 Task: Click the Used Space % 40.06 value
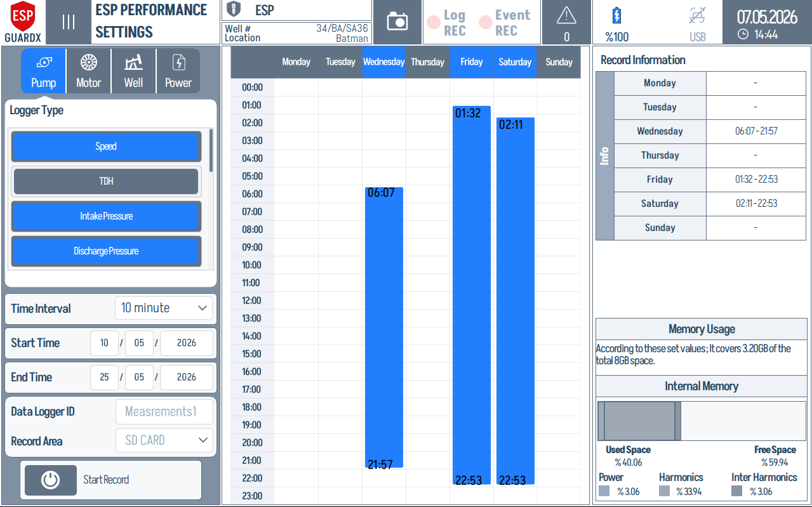628,463
